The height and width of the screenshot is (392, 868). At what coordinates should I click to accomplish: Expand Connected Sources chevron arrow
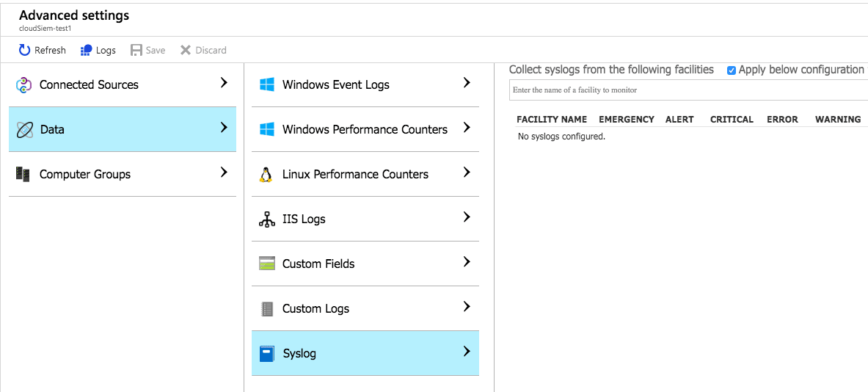point(224,84)
